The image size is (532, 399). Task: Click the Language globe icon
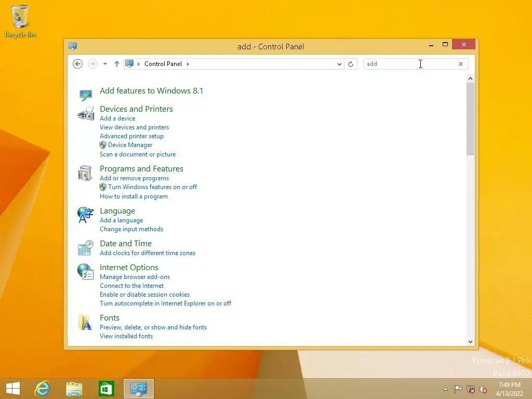(x=85, y=215)
